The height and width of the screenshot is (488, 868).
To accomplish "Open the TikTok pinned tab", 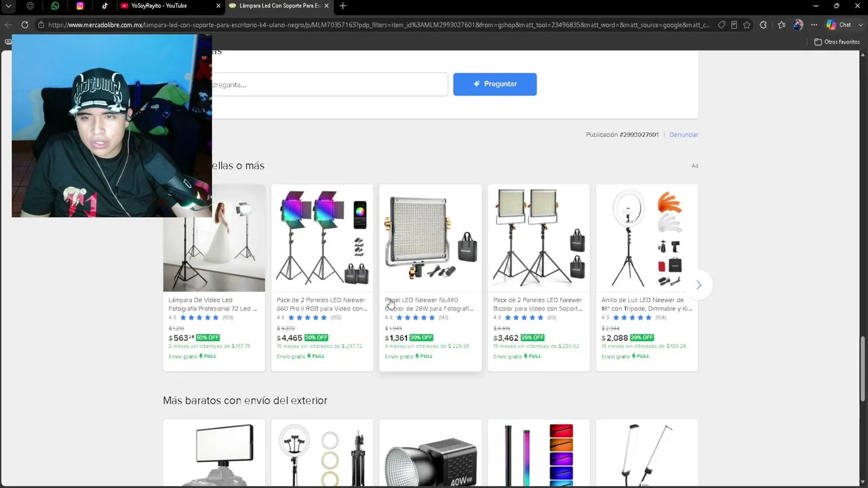I will coord(104,6).
